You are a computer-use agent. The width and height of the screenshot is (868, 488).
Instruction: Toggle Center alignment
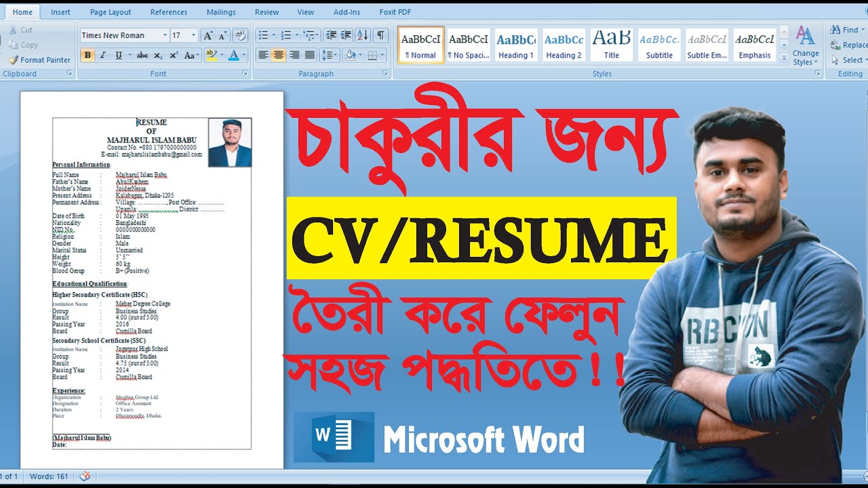point(279,55)
